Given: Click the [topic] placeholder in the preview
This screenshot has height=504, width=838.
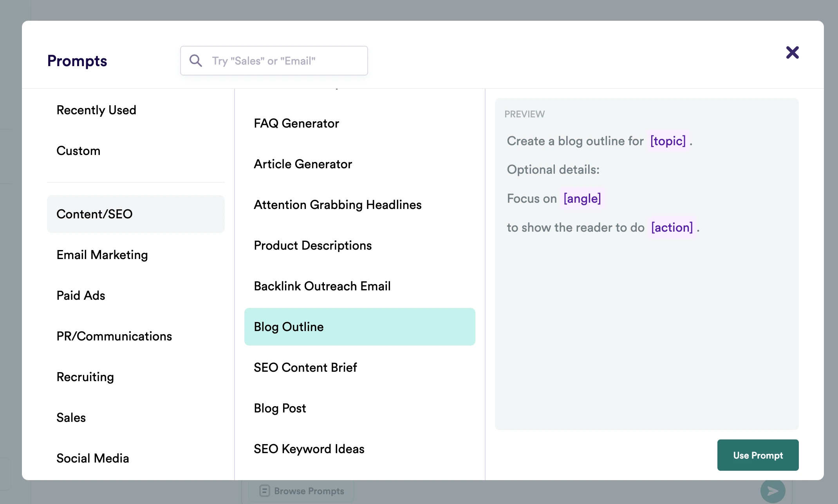Looking at the screenshot, I should click(x=668, y=141).
